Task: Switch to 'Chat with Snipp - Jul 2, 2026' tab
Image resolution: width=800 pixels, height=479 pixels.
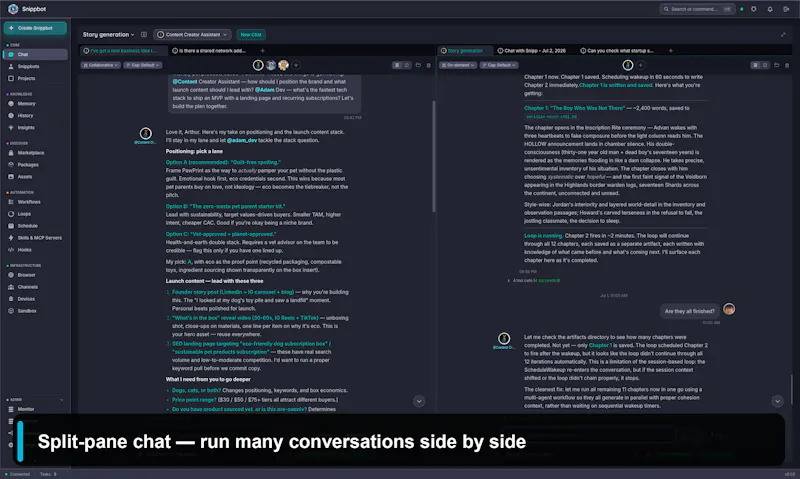Action: tap(532, 51)
